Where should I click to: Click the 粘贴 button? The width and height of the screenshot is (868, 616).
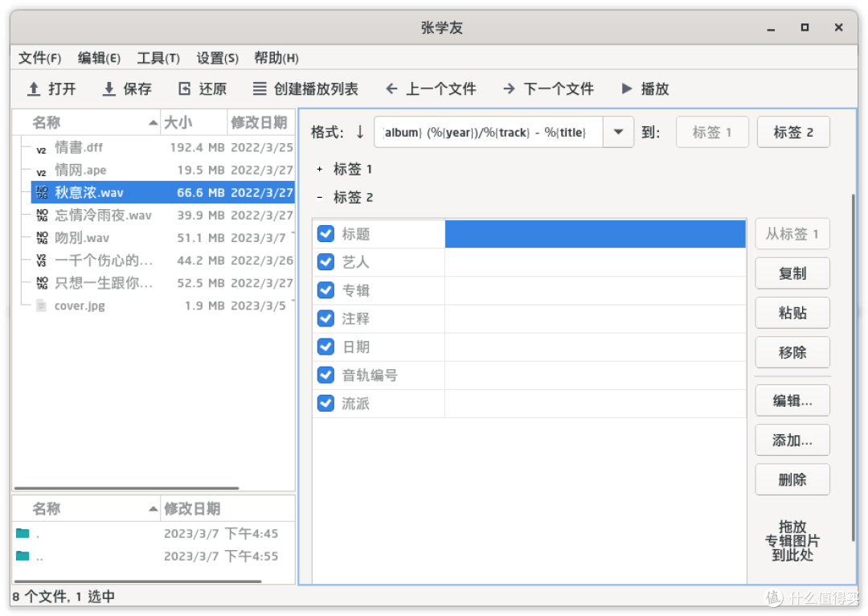pyautogui.click(x=792, y=313)
